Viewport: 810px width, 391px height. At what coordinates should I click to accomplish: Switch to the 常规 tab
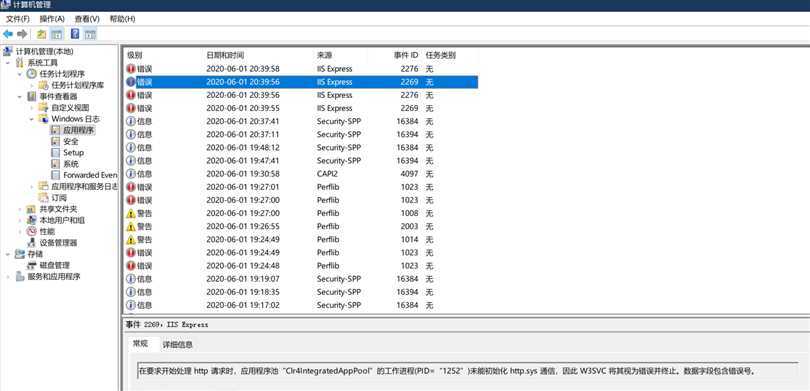(141, 343)
